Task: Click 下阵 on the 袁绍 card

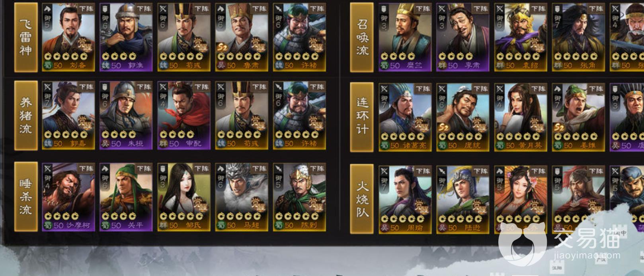Action: coord(538,8)
